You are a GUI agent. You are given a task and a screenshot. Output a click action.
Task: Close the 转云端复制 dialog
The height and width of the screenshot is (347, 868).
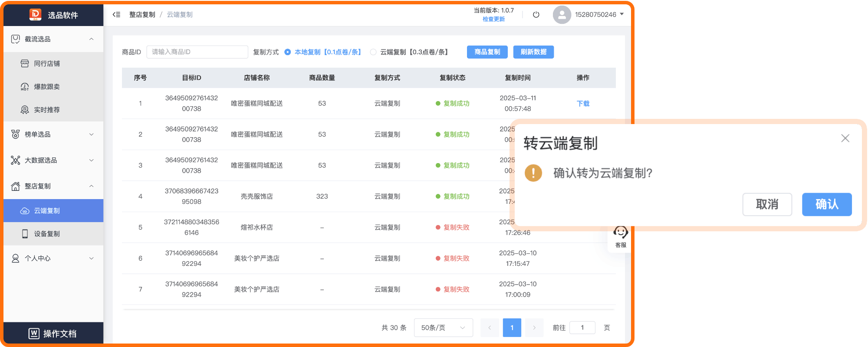[x=845, y=138]
